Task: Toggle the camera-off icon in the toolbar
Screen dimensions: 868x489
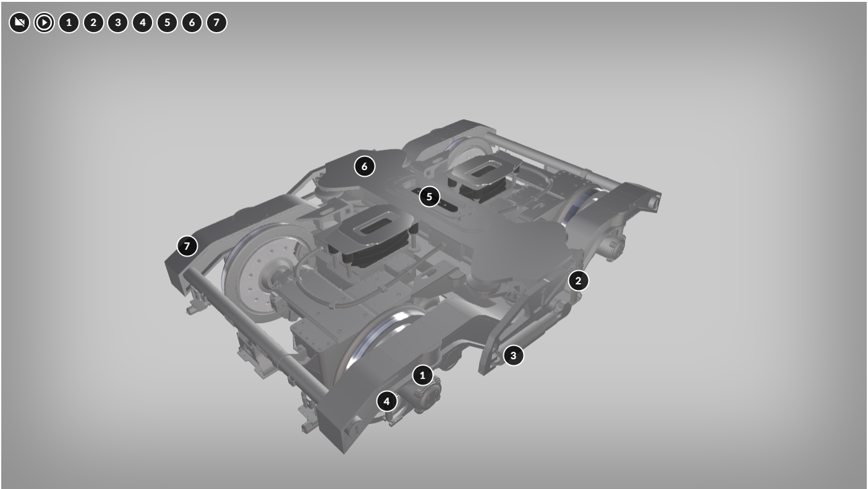Action: (x=19, y=23)
